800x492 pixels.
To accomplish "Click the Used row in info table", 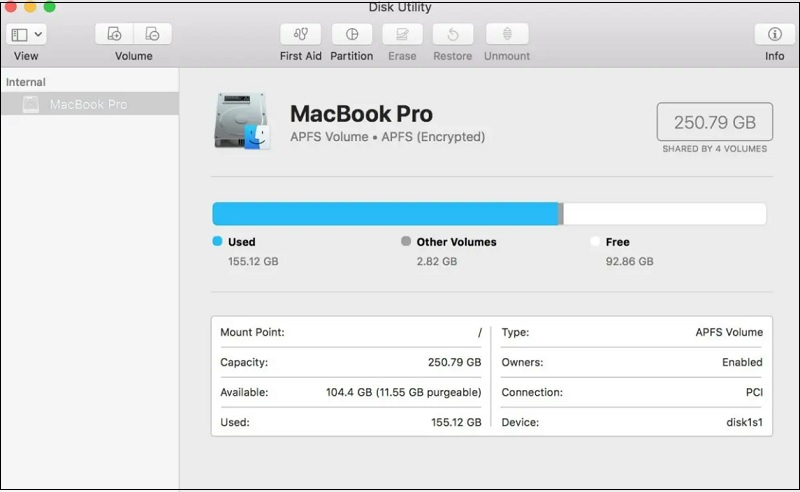I will 351,422.
